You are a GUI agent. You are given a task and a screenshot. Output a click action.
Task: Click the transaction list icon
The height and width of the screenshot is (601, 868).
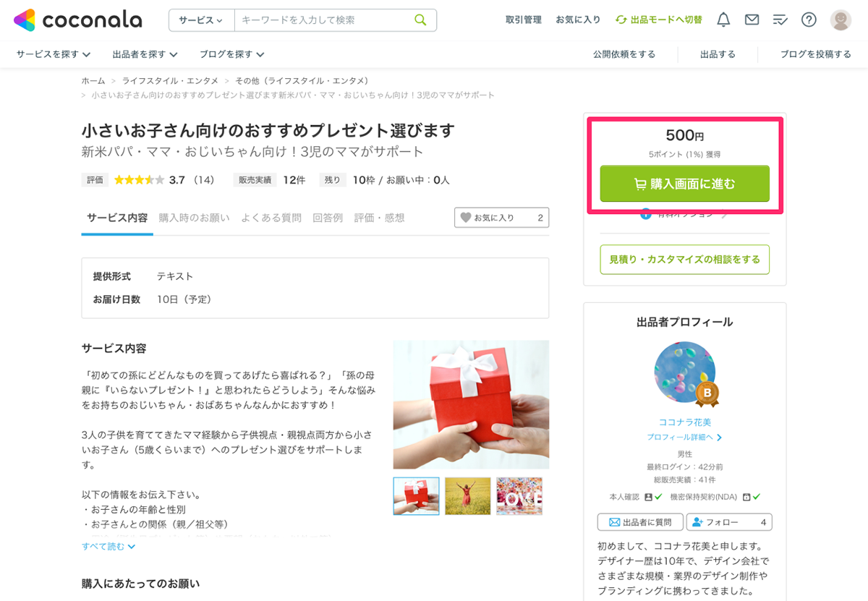click(x=780, y=20)
